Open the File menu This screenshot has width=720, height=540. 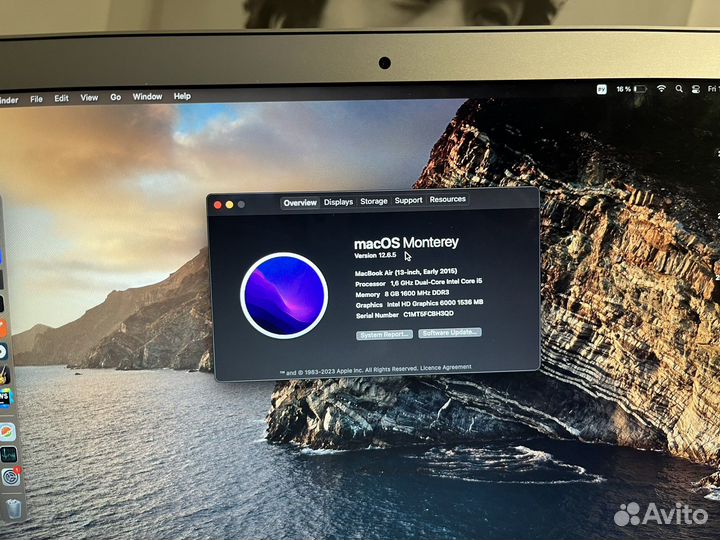[x=36, y=99]
